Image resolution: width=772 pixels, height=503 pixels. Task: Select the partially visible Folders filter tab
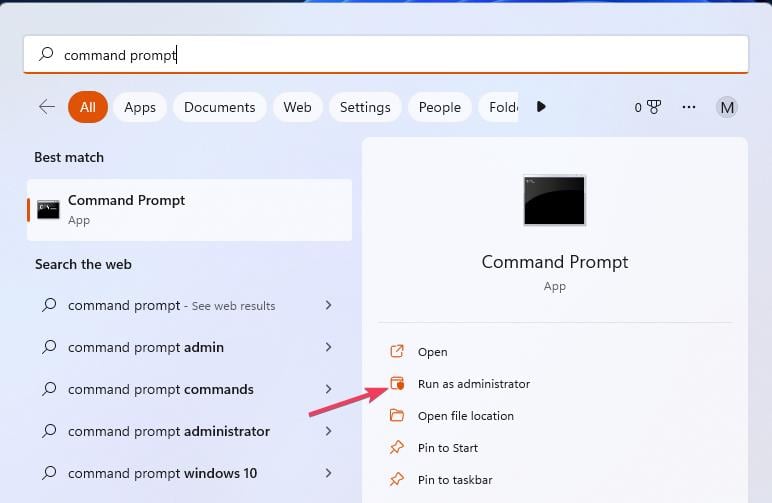click(x=498, y=107)
